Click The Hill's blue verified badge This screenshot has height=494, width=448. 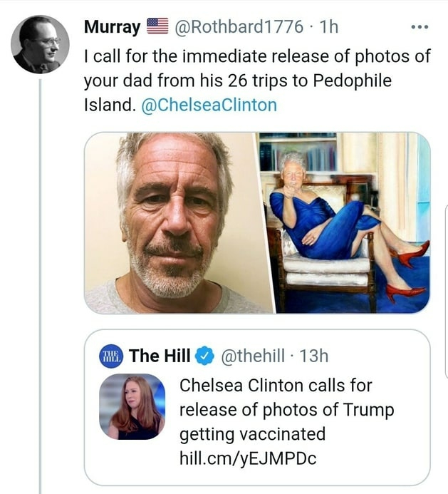(x=207, y=354)
